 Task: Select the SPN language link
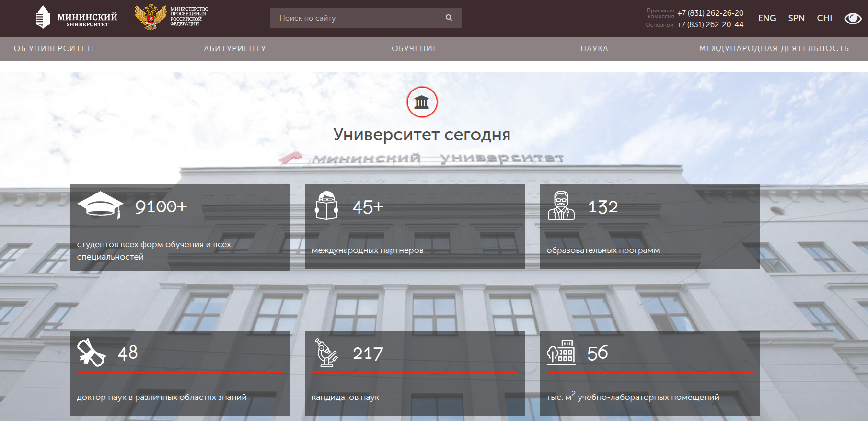coord(796,18)
